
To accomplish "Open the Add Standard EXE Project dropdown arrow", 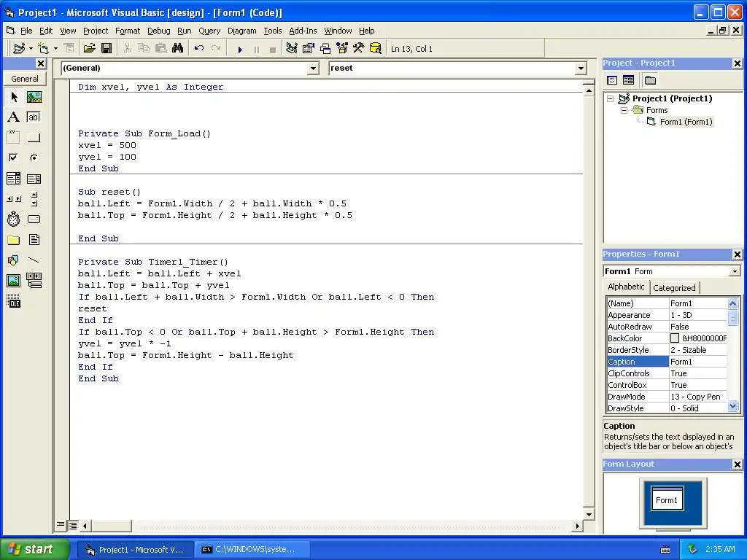I will pyautogui.click(x=31, y=48).
